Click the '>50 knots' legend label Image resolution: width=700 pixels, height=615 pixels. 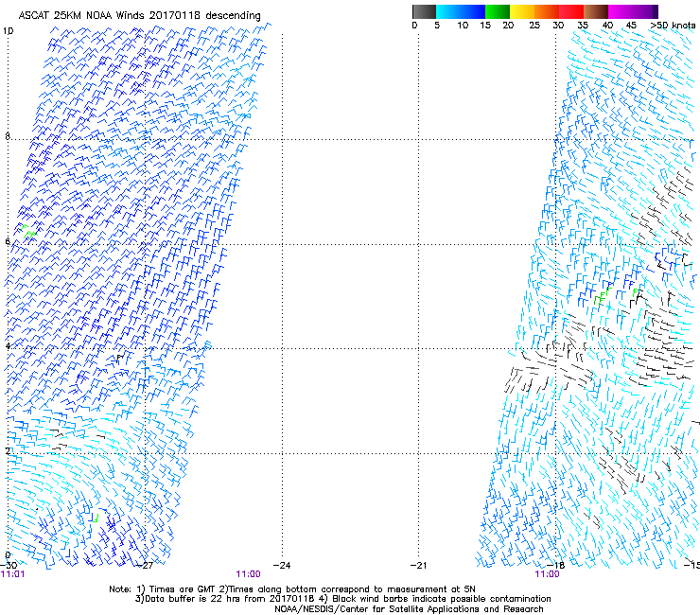click(x=674, y=26)
